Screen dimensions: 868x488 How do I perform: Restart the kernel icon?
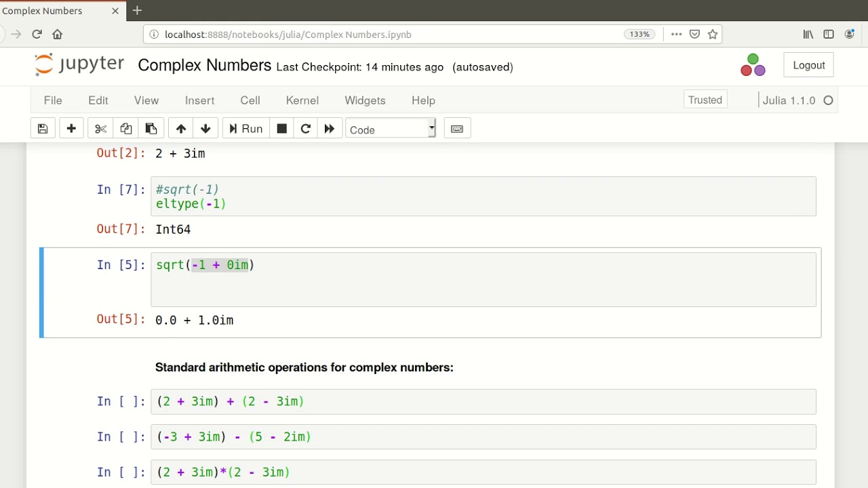[x=305, y=129]
